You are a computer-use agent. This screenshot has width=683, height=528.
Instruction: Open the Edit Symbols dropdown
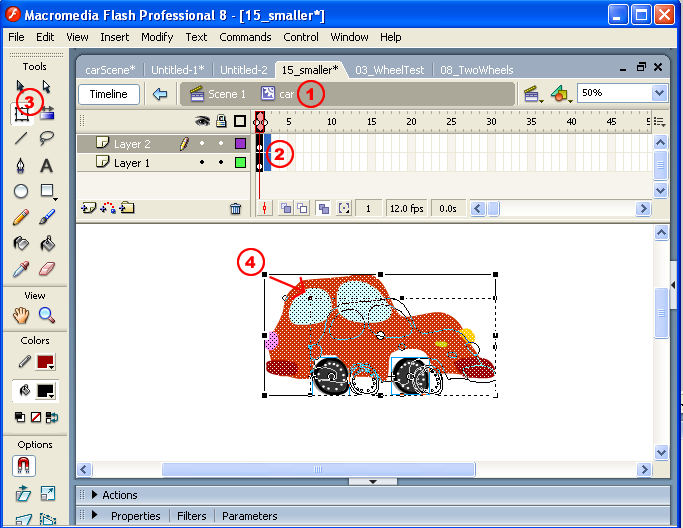[560, 94]
